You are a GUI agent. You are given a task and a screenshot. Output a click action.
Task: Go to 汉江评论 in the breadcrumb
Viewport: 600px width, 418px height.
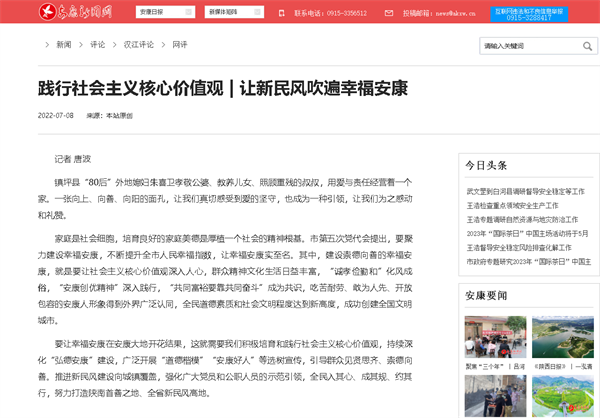click(x=137, y=45)
